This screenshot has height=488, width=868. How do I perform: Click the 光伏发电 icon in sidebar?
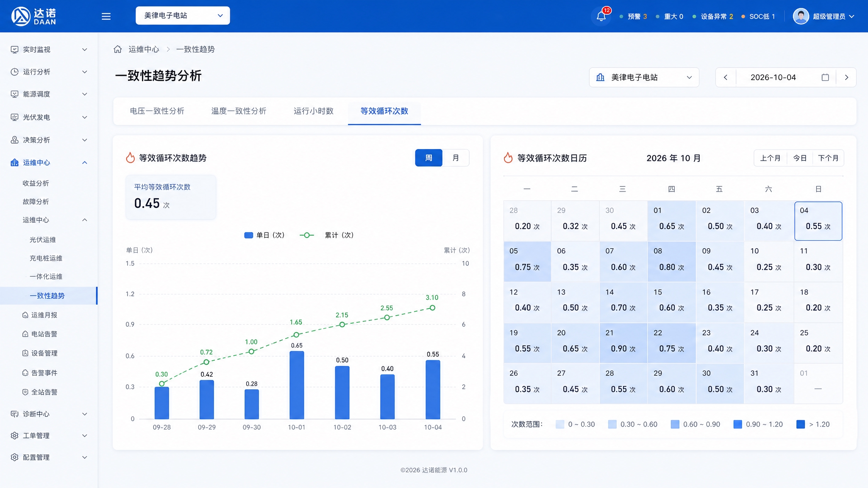(x=14, y=117)
